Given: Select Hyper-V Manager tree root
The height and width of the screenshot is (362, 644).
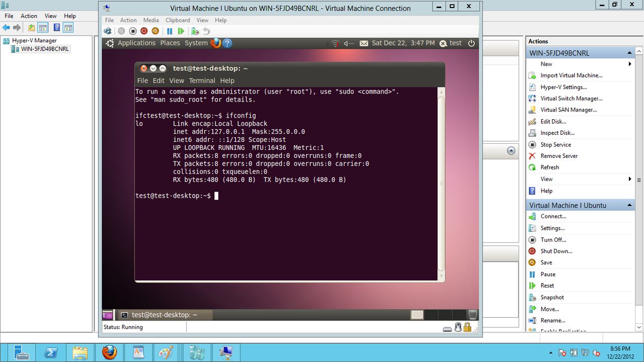Looking at the screenshot, I should 34,40.
